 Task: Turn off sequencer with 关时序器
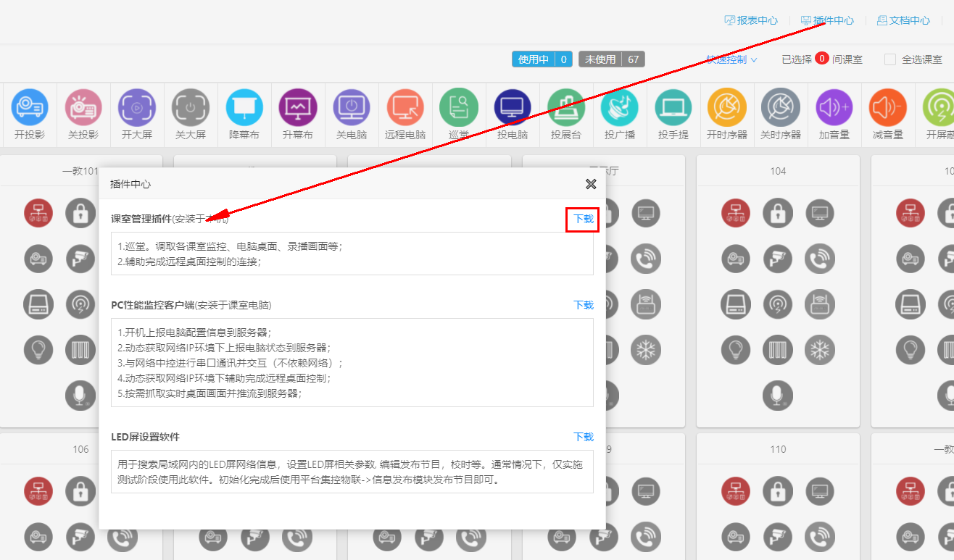click(781, 107)
